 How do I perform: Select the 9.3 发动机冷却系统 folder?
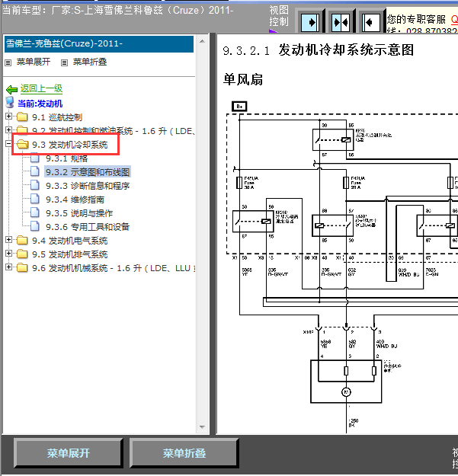coord(70,145)
